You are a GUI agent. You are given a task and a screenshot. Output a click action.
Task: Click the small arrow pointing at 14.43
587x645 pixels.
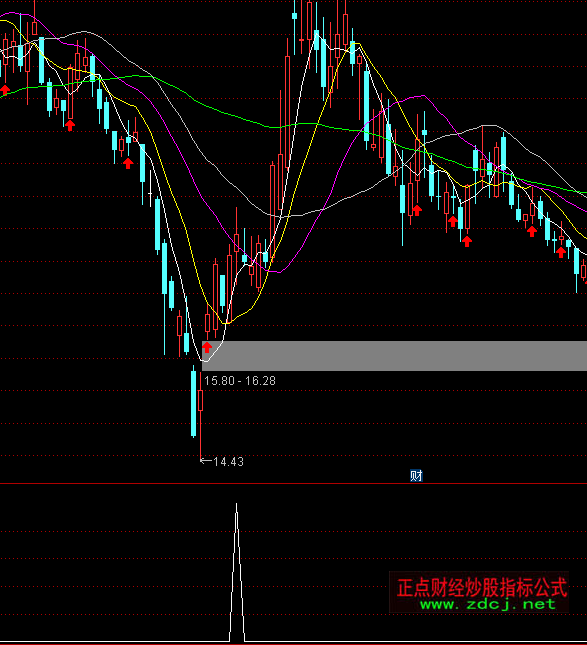pyautogui.click(x=206, y=461)
